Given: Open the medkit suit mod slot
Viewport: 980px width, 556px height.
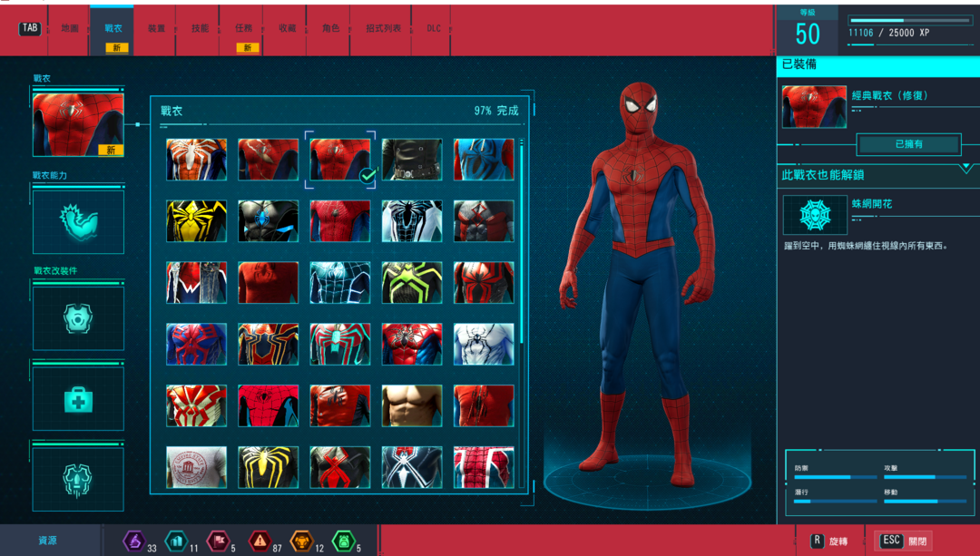Looking at the screenshot, I should pos(78,399).
